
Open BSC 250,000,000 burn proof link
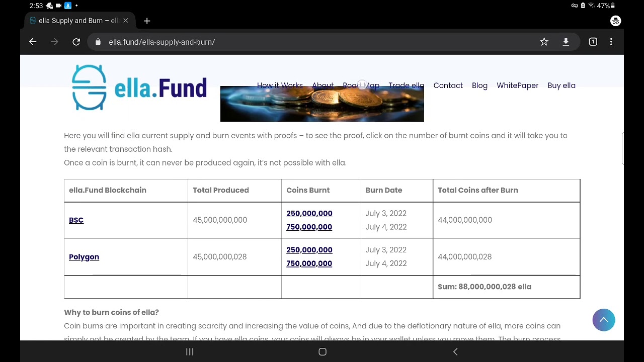pyautogui.click(x=309, y=213)
